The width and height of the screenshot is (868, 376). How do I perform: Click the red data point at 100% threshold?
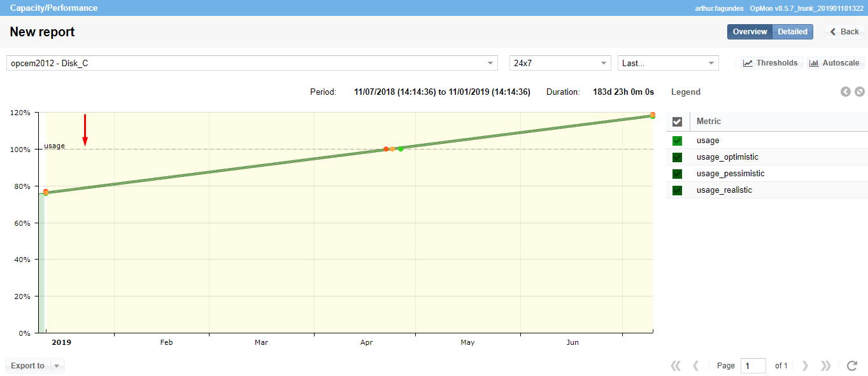point(386,149)
